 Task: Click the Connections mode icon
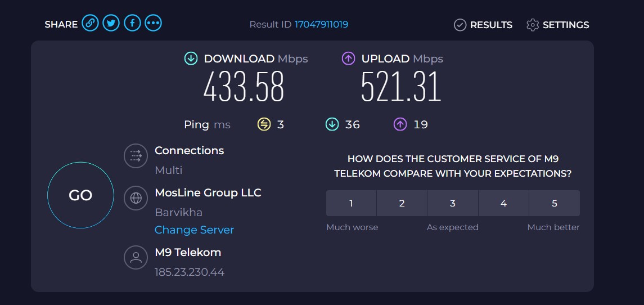[136, 156]
